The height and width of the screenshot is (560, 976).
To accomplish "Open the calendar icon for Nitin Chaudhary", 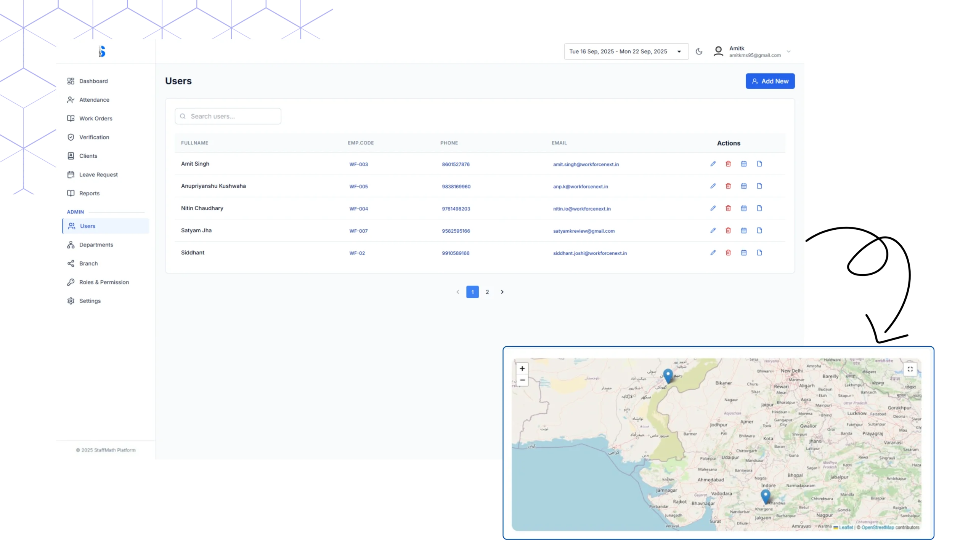I will [743, 208].
